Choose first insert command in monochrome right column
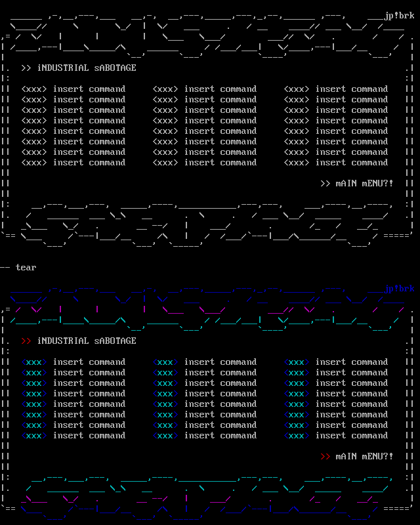 click(x=352, y=89)
